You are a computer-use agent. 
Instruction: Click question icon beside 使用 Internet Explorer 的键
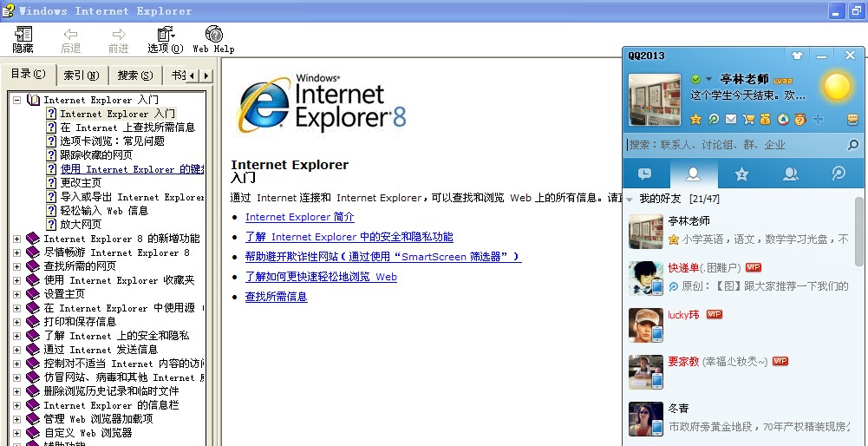pyautogui.click(x=51, y=169)
